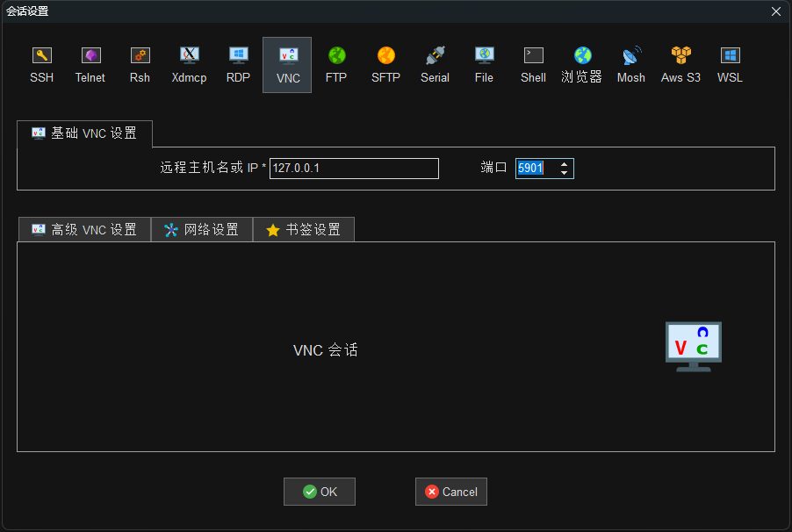The width and height of the screenshot is (792, 532).
Task: Click the OK button
Action: (320, 492)
